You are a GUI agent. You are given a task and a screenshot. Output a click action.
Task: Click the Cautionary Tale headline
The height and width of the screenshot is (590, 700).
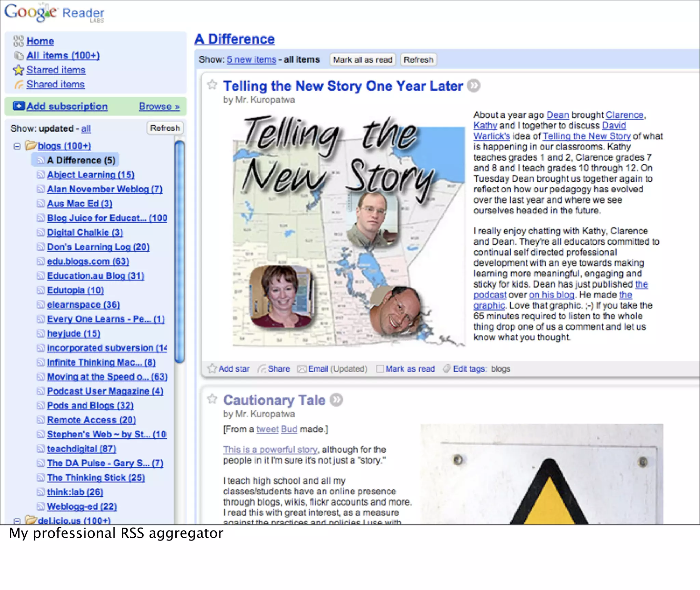coord(274,400)
